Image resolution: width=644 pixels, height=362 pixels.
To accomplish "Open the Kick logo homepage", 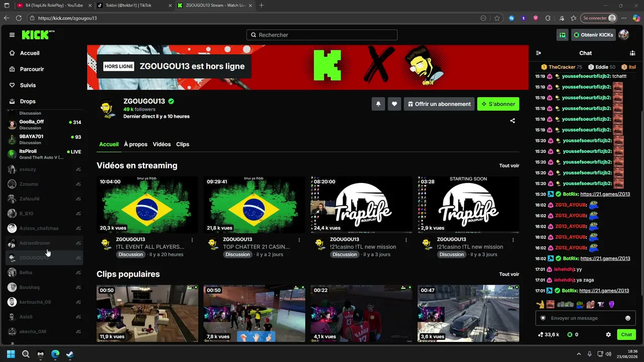I will coord(38,35).
